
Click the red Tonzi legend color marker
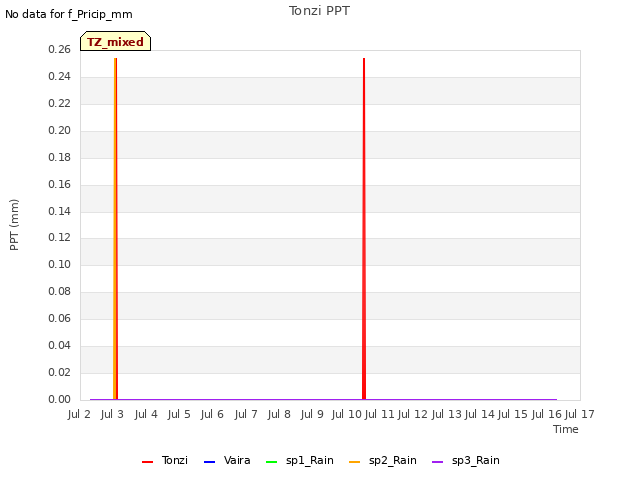[x=147, y=462]
